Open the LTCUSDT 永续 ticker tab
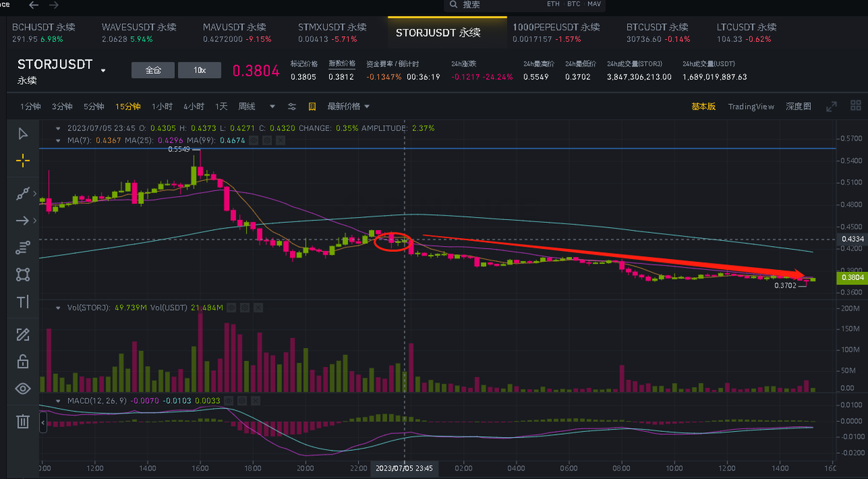Screen dimensions: 868x479 (748, 32)
